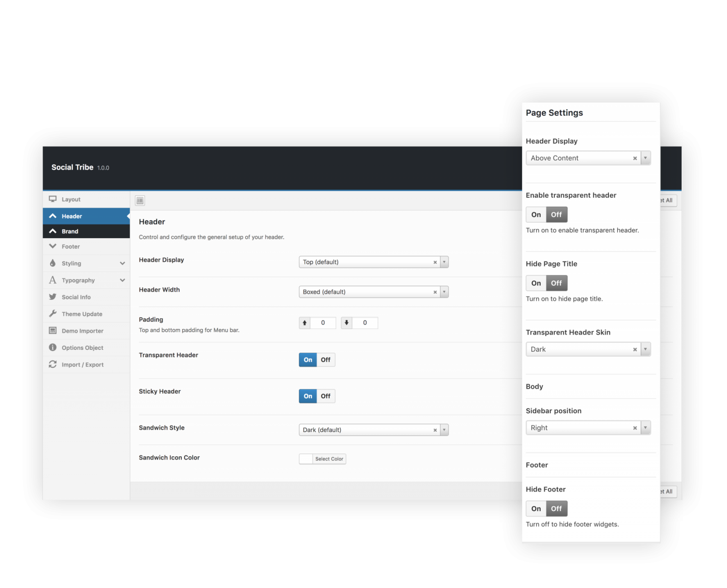Switch to the Brand section
This screenshot has width=727, height=588.
[70, 231]
